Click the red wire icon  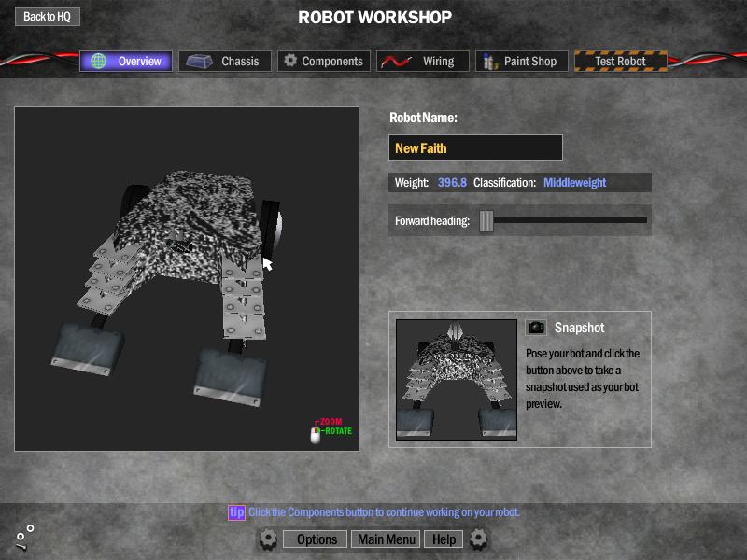point(396,62)
